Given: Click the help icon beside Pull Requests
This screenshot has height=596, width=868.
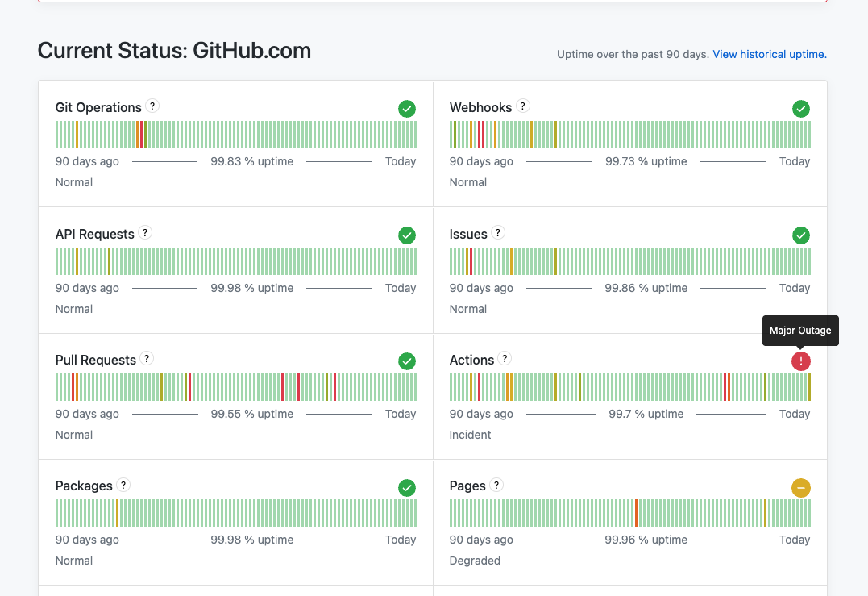Looking at the screenshot, I should [x=147, y=358].
